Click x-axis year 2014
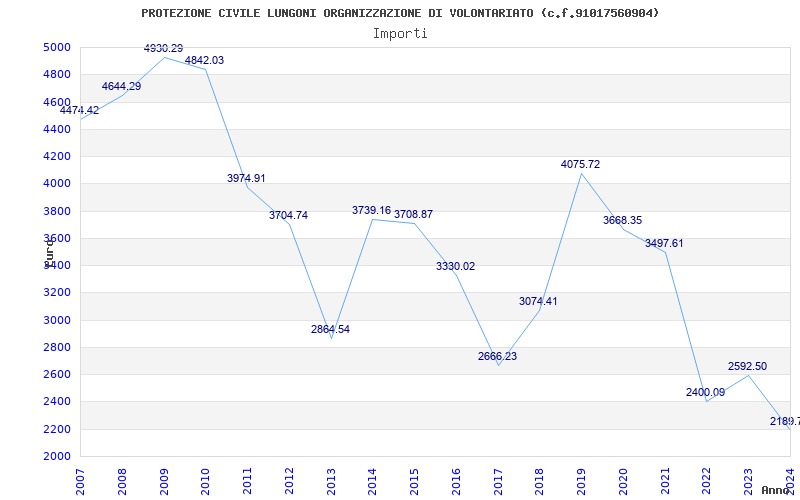Image resolution: width=800 pixels, height=500 pixels. pos(372,482)
